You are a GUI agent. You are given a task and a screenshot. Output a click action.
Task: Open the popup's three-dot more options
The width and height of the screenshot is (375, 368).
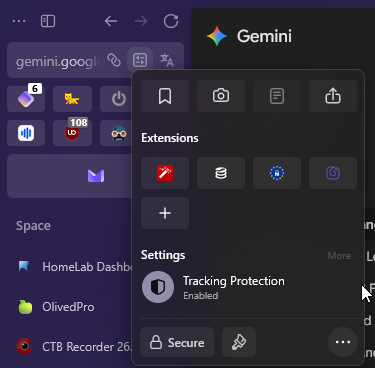(x=343, y=342)
